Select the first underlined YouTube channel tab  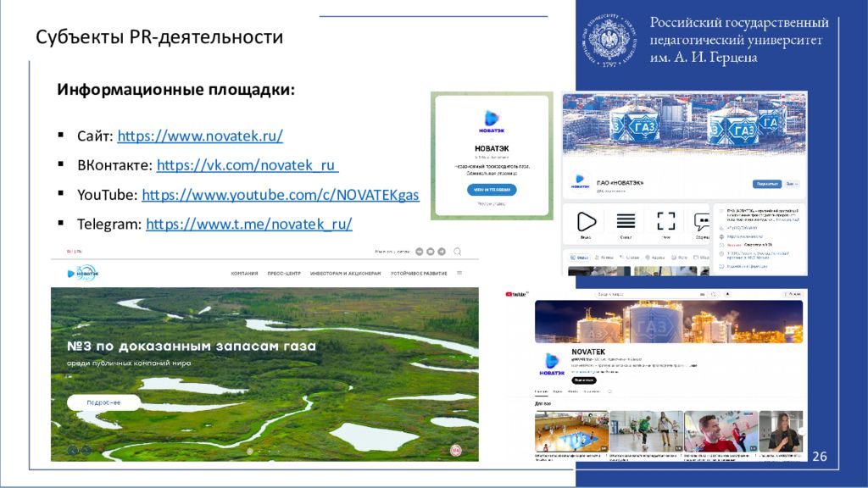click(x=542, y=391)
